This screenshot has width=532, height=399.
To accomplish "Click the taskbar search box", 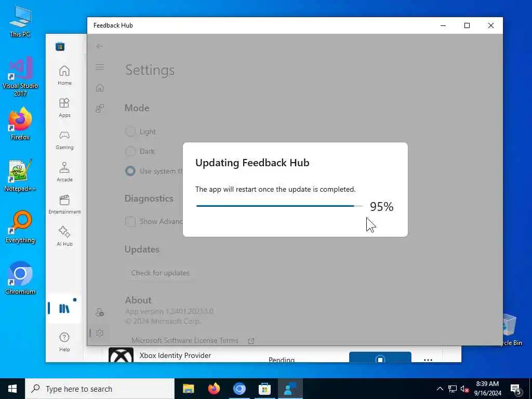I will [x=100, y=389].
